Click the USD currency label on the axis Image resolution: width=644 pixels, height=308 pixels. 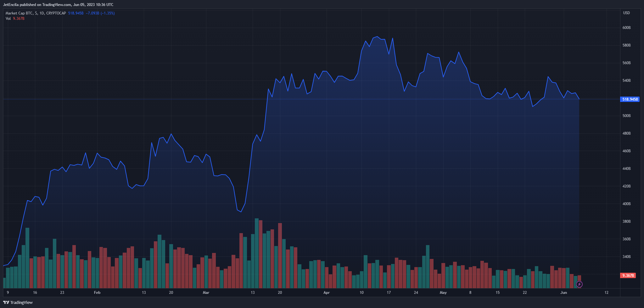coord(626,13)
